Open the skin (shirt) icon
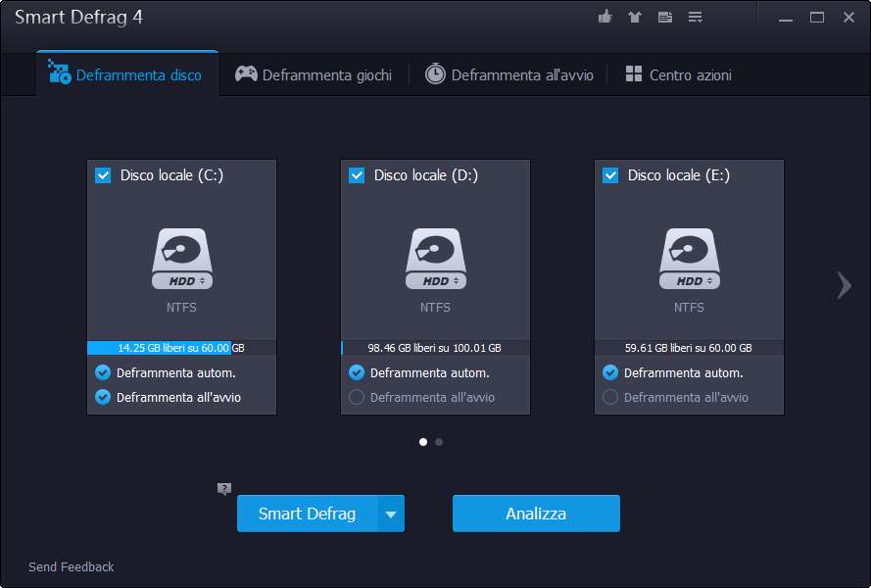This screenshot has width=871, height=588. pos(635,17)
